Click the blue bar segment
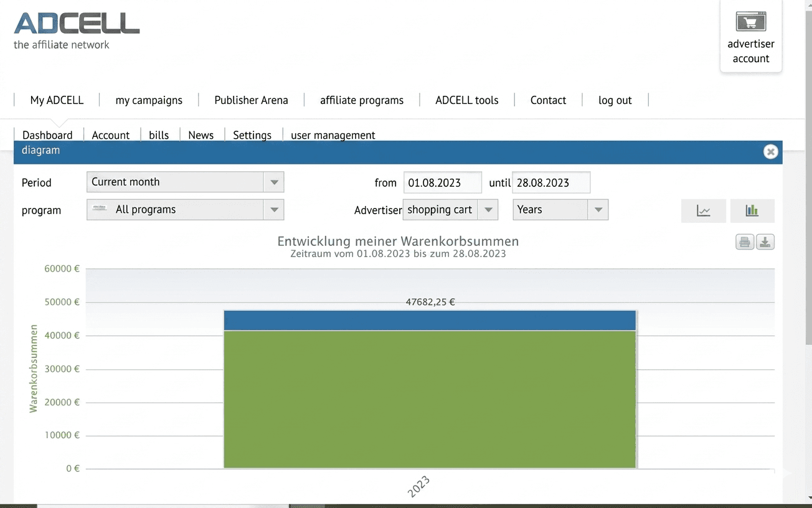This screenshot has height=508, width=812. pyautogui.click(x=430, y=321)
